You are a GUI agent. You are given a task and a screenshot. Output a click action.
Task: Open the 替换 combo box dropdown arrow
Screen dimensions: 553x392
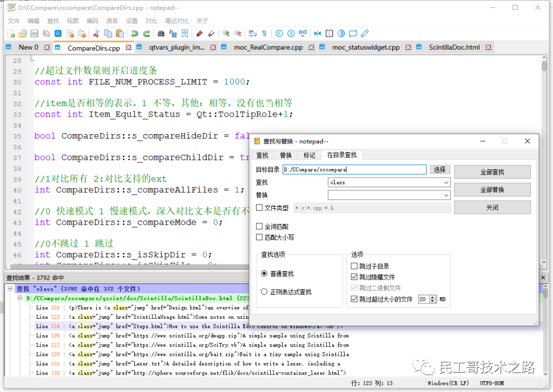click(x=446, y=195)
